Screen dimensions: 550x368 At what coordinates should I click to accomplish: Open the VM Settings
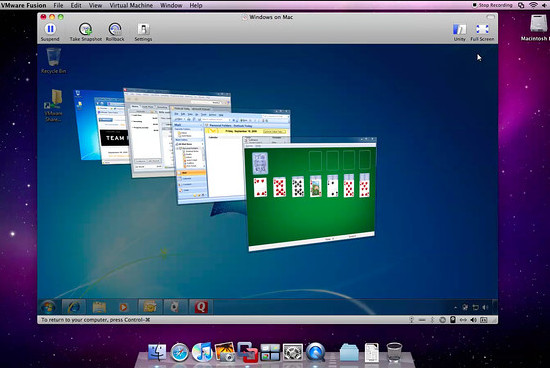click(143, 32)
